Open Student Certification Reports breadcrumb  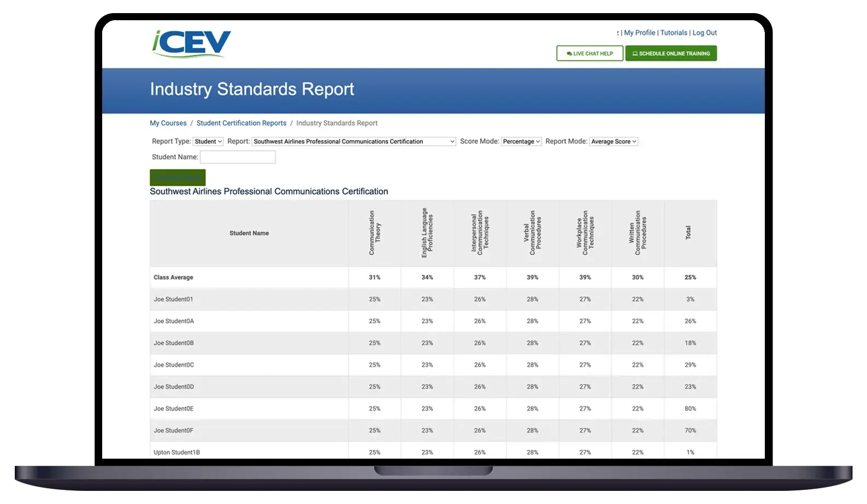(x=241, y=123)
